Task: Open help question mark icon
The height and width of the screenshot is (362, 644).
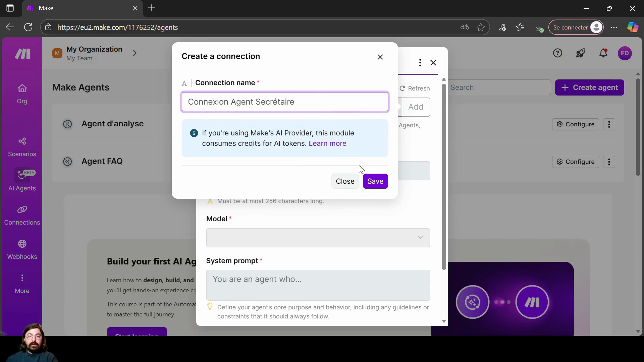Action: (557, 53)
